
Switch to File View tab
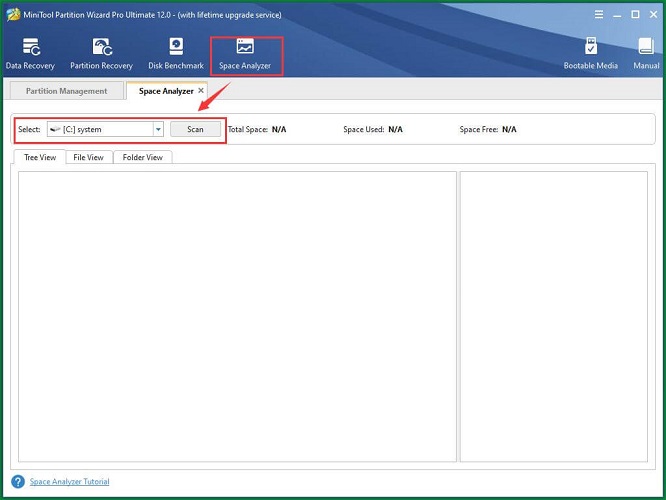88,157
